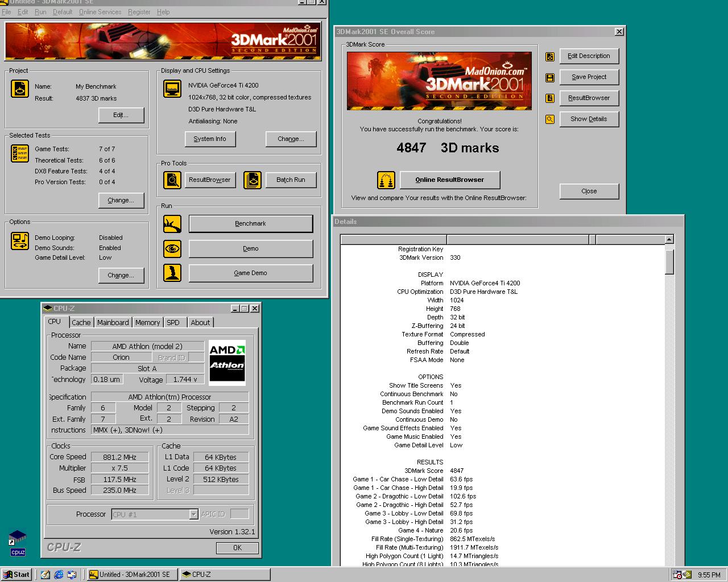Click the Game Demo joystick icon
This screenshot has height=582, width=728.
(172, 273)
